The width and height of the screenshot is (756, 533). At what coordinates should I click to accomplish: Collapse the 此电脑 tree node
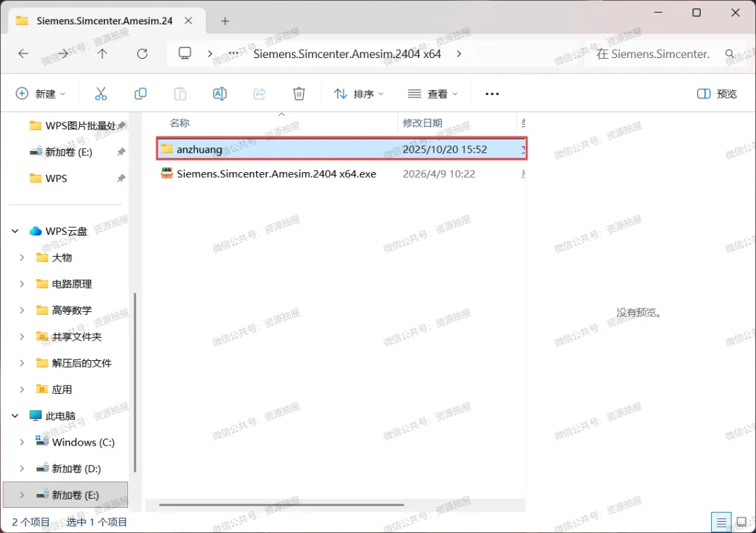coord(15,415)
